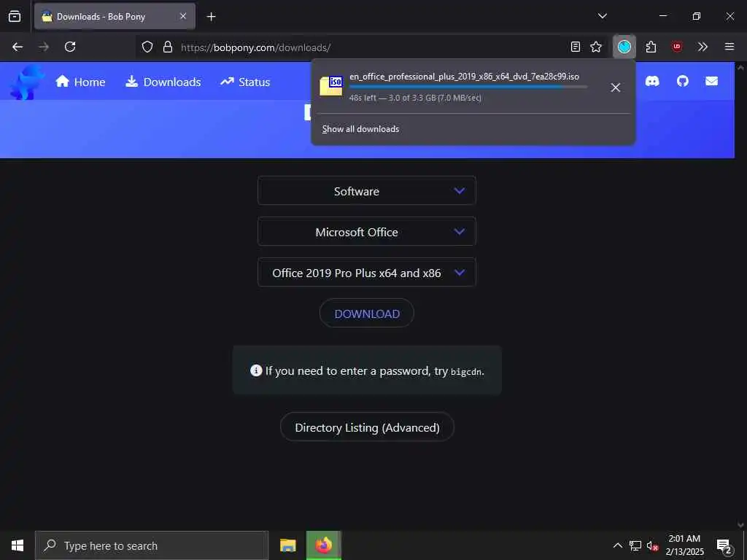Click the email envelope icon
Image resolution: width=747 pixels, height=560 pixels.
[712, 82]
